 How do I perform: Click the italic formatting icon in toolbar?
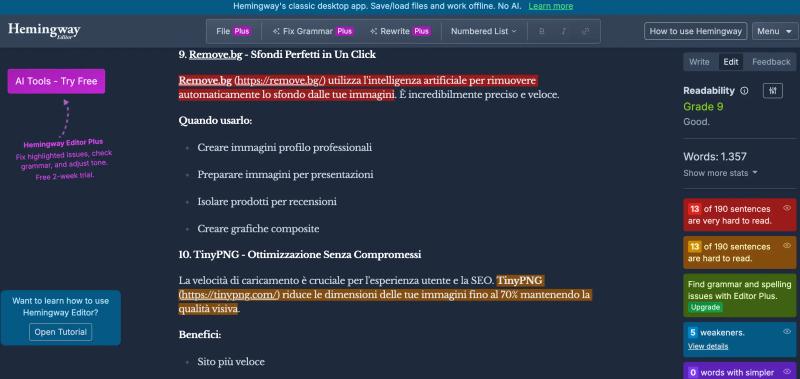(x=564, y=31)
